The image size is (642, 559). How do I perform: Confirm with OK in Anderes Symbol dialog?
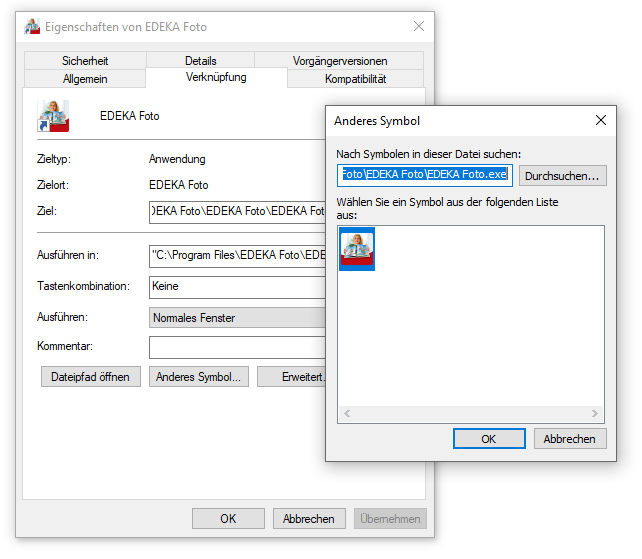tap(489, 439)
